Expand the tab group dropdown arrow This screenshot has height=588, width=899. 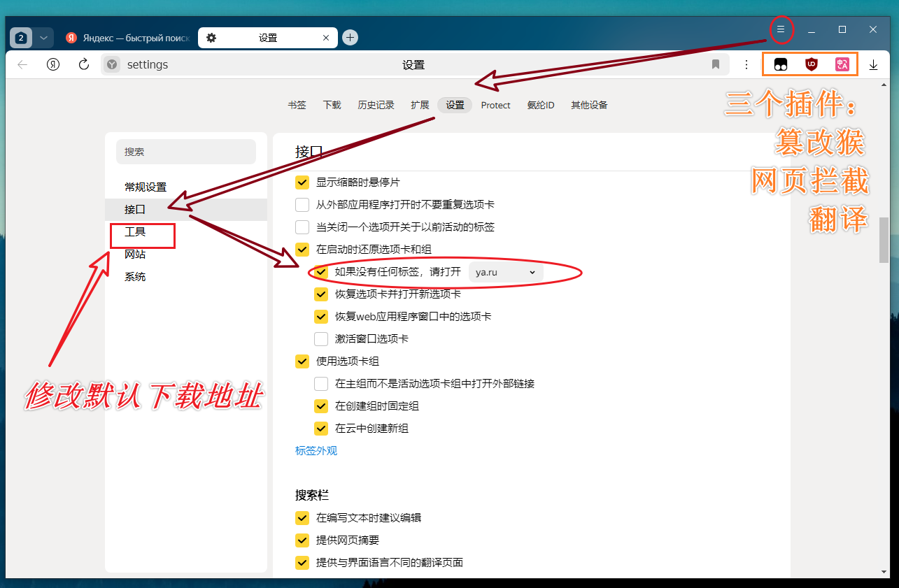[x=43, y=38]
